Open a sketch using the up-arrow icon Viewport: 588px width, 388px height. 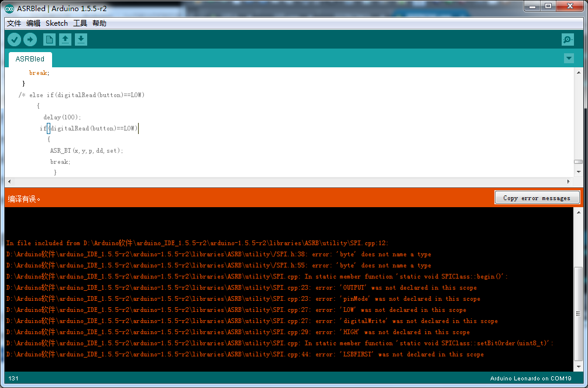66,39
